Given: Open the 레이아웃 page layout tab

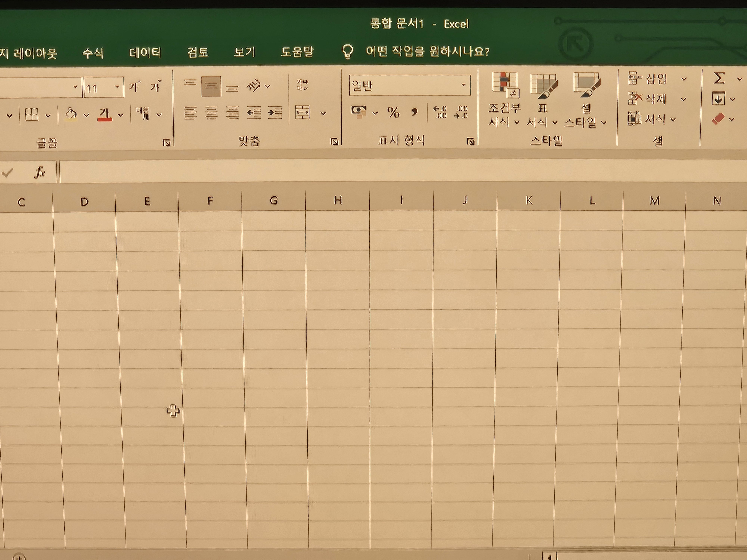Looking at the screenshot, I should 29,53.
